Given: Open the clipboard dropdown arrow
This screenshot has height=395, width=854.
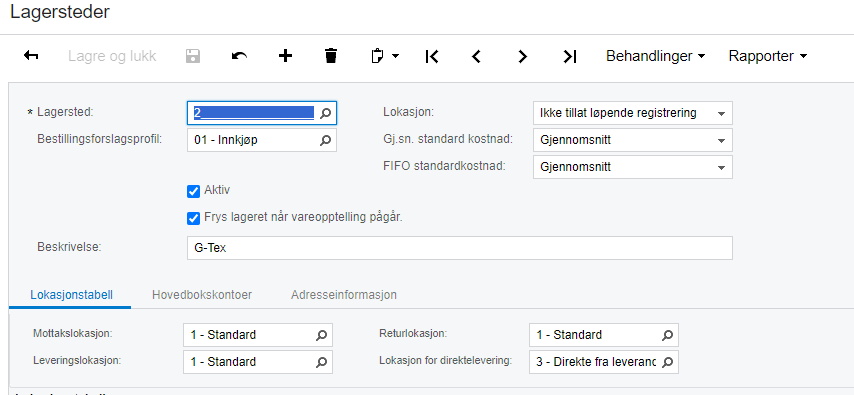Looking at the screenshot, I should click(395, 56).
